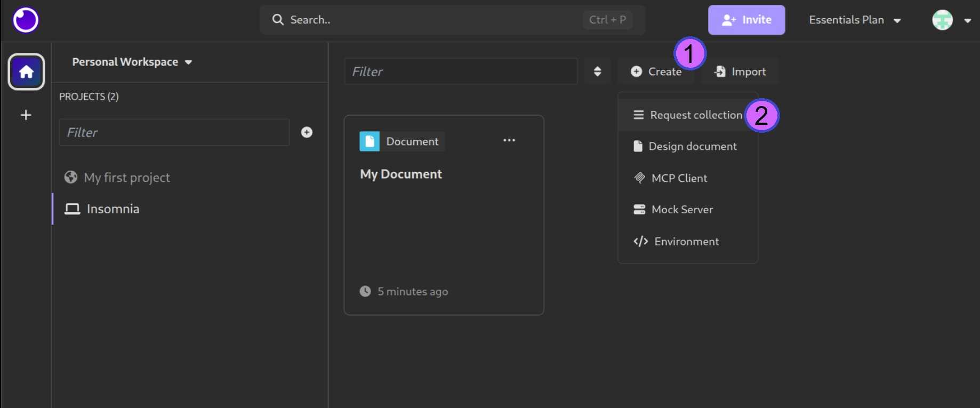The height and width of the screenshot is (408, 980).
Task: Select Request collection from Create menu
Action: [687, 115]
